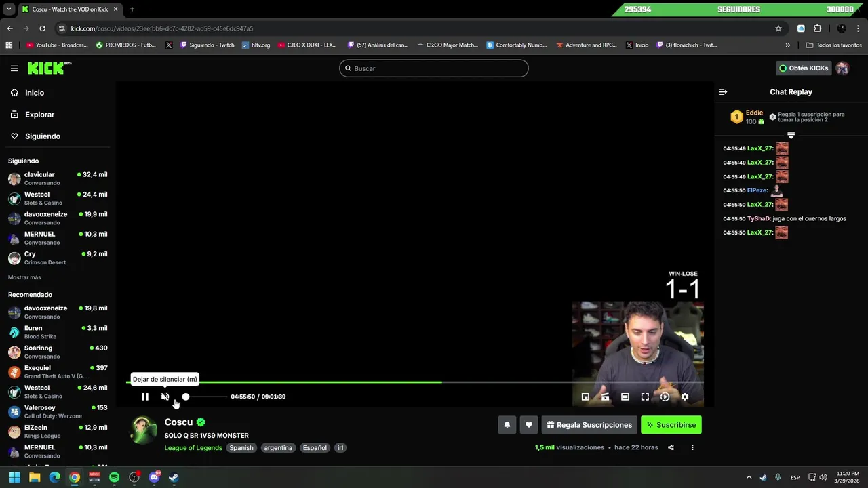868x488 pixels.
Task: Open Siguiendo - Twitch bookmark
Action: tap(207, 45)
